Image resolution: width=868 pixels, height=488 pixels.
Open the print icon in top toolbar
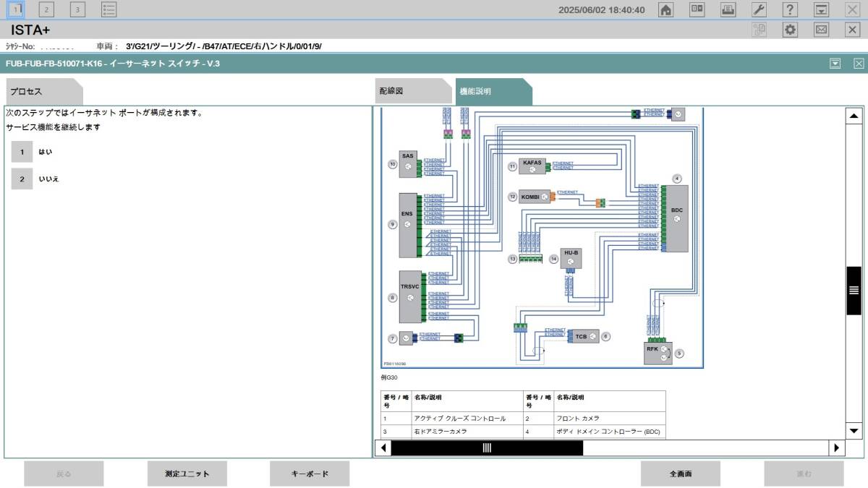(728, 9)
